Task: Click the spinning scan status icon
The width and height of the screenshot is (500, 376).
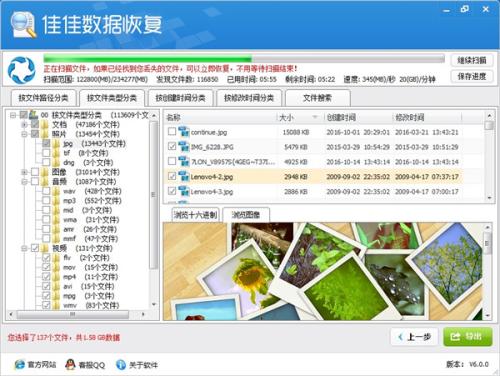Action: click(22, 70)
